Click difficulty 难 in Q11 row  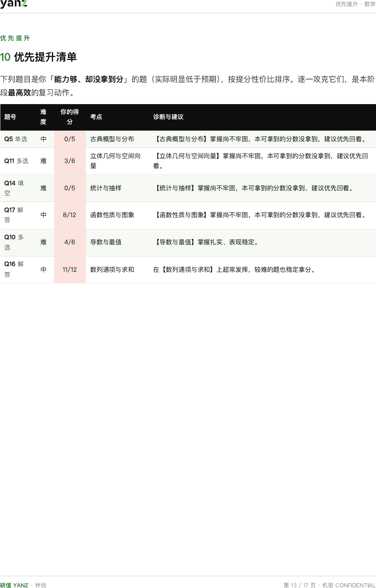coord(43,161)
